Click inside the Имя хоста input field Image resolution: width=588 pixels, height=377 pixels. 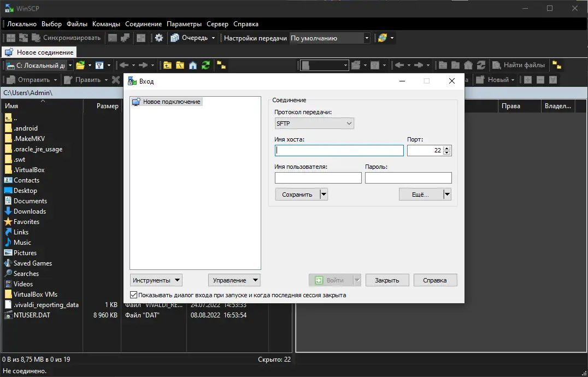point(339,150)
